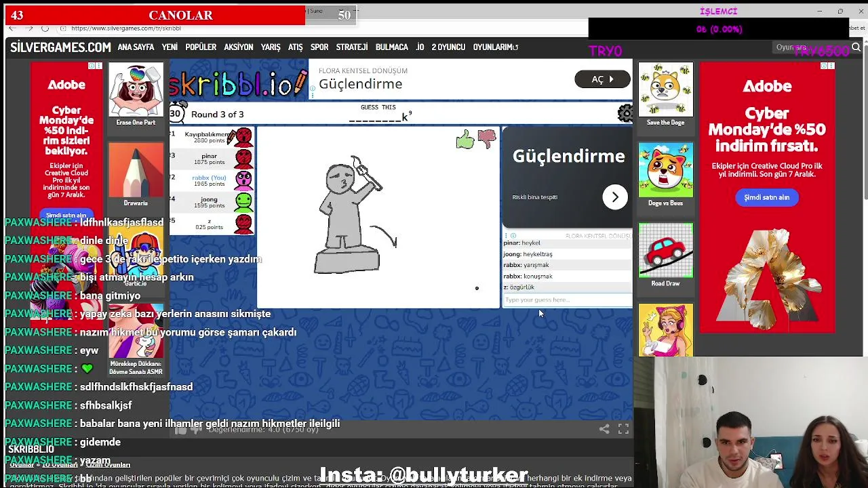This screenshot has height=488, width=868.
Task: Open STRATEJİ category menu
Action: pos(352,47)
